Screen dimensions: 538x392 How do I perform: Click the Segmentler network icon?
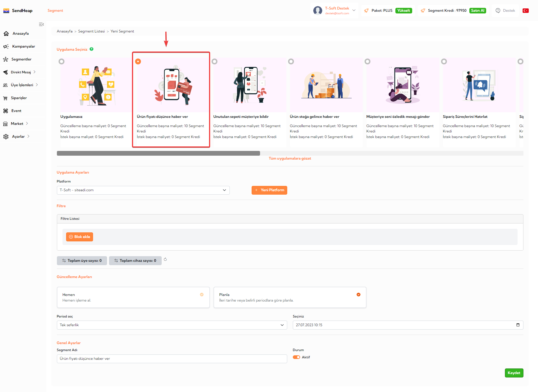point(6,59)
